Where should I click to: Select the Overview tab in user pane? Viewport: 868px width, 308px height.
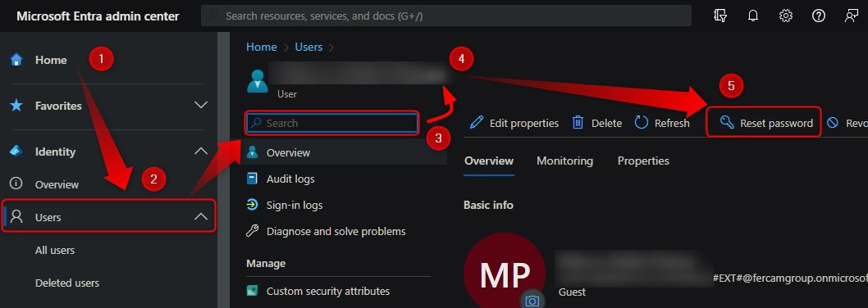coord(489,161)
